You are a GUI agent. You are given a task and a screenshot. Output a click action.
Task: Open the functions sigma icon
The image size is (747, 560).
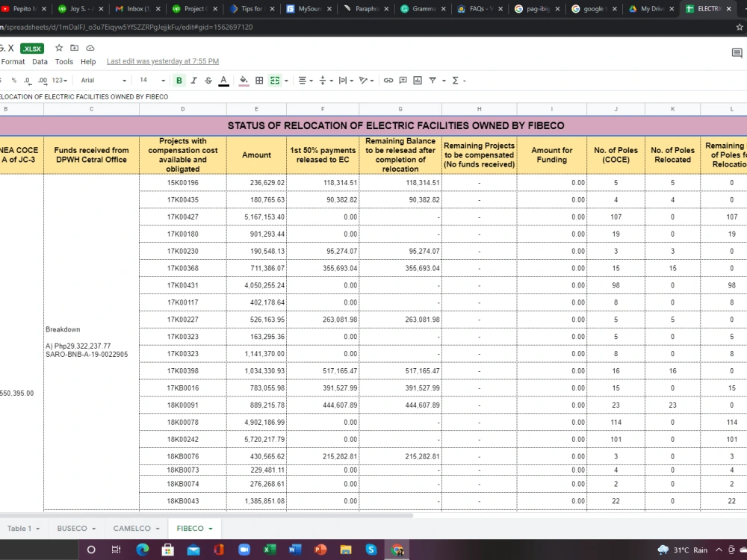(455, 81)
